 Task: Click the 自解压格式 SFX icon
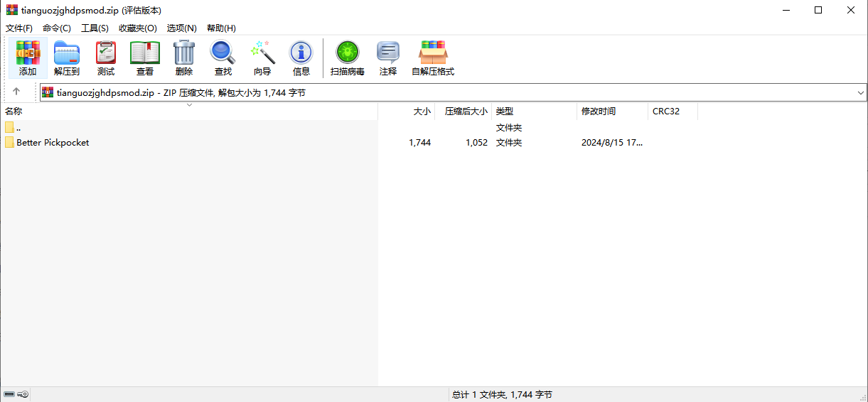click(x=433, y=58)
